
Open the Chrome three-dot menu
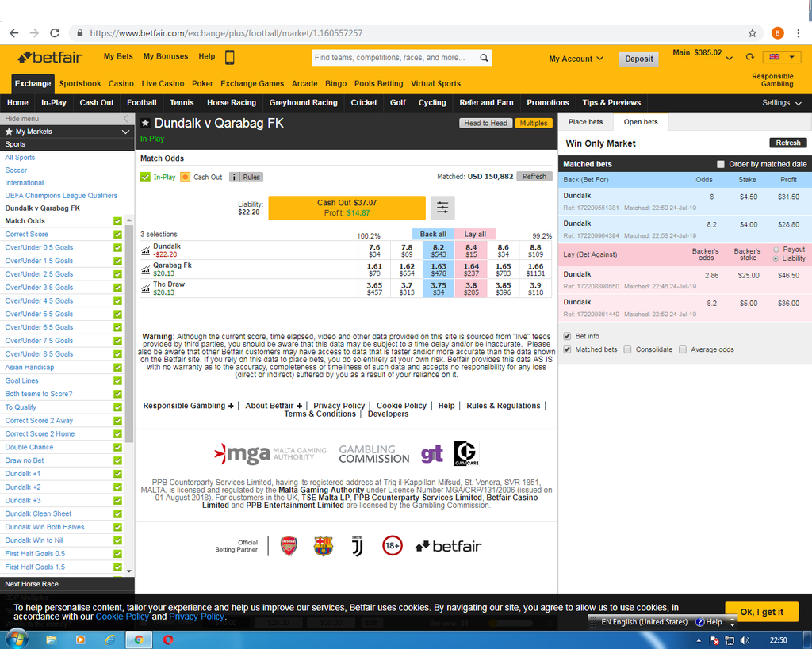click(798, 33)
